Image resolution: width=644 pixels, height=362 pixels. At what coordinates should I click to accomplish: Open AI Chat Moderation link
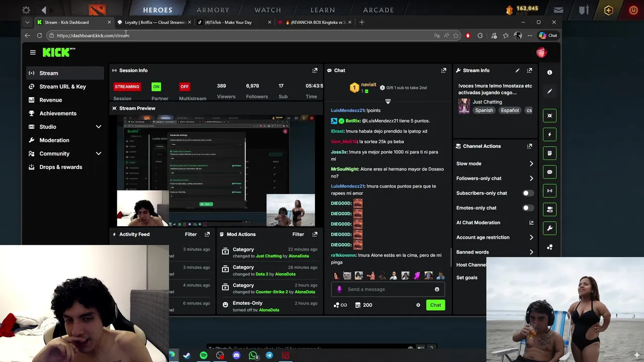[x=495, y=223]
